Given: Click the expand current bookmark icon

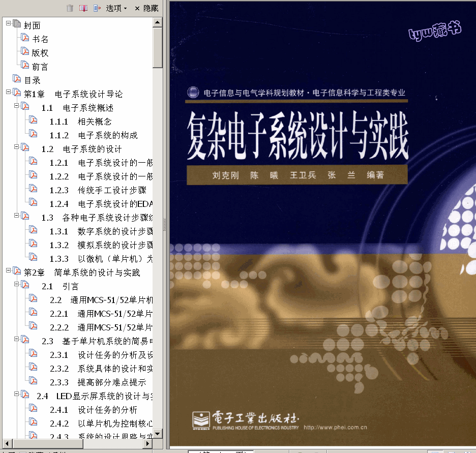Looking at the screenshot, I should pyautogui.click(x=97, y=8).
